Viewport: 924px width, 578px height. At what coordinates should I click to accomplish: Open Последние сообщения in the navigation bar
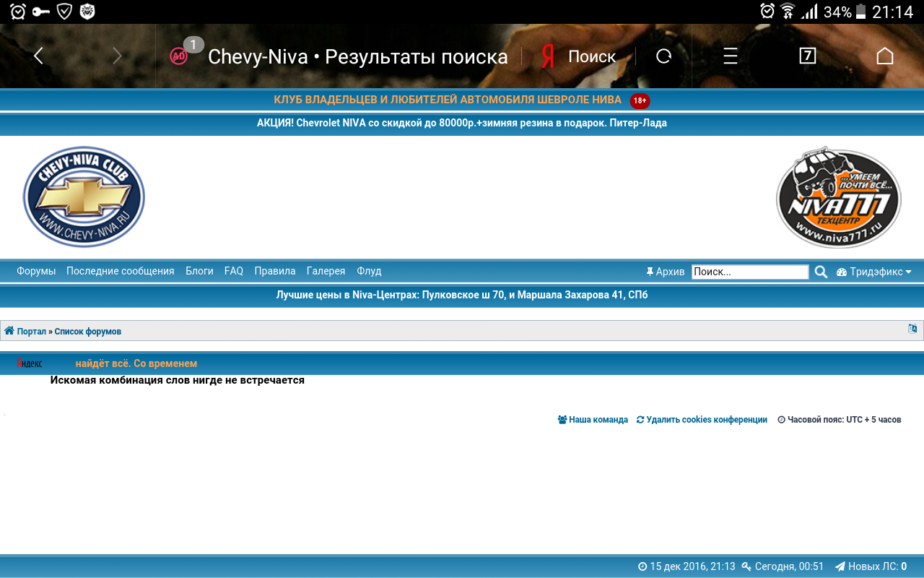pyautogui.click(x=121, y=271)
